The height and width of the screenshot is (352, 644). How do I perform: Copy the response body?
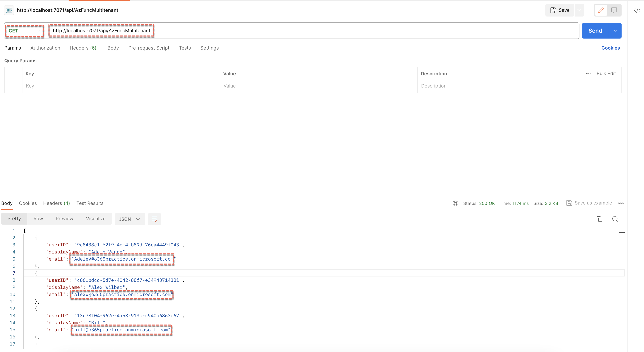[600, 219]
